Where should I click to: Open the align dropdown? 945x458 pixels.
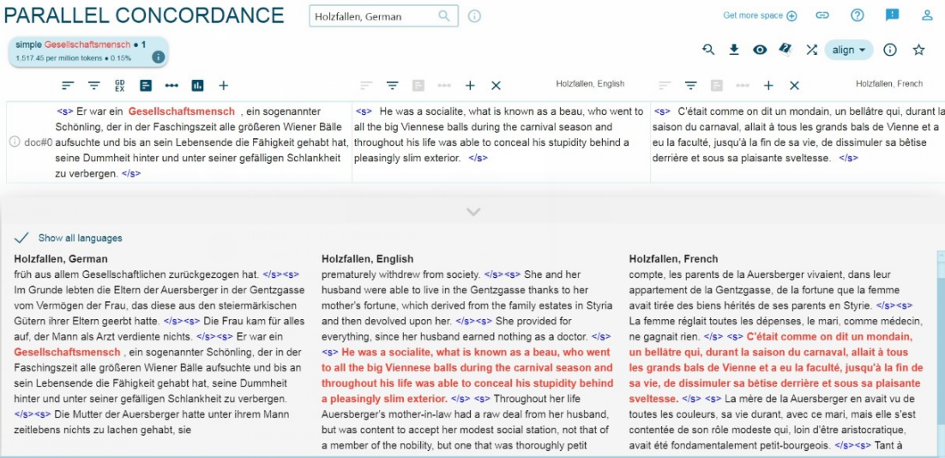[849, 50]
